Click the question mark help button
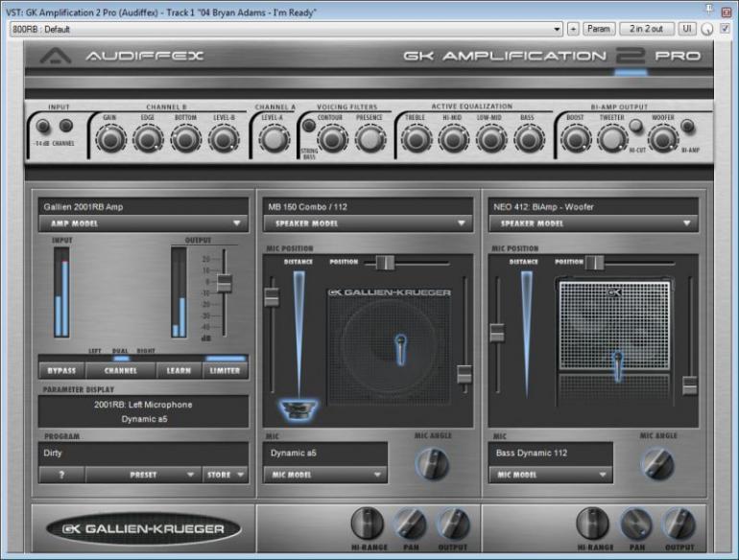Image resolution: width=739 pixels, height=560 pixels. (x=61, y=475)
